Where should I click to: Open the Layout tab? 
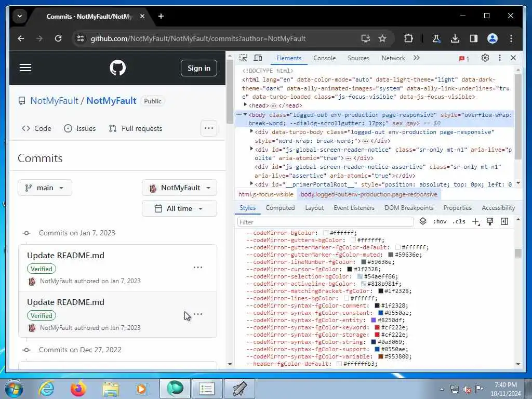pyautogui.click(x=314, y=208)
